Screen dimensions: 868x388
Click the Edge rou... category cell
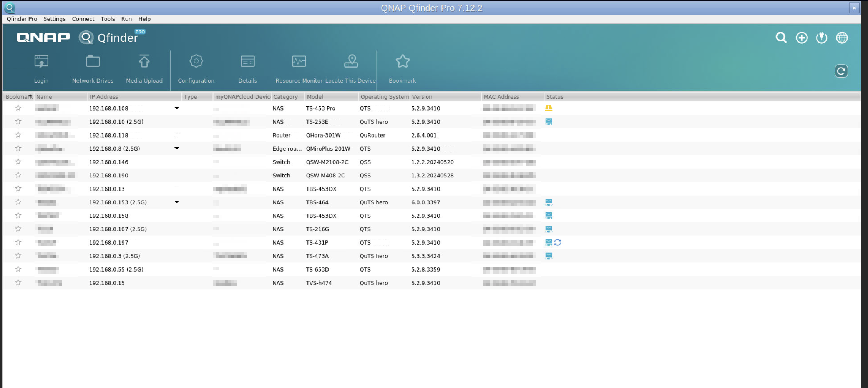287,149
